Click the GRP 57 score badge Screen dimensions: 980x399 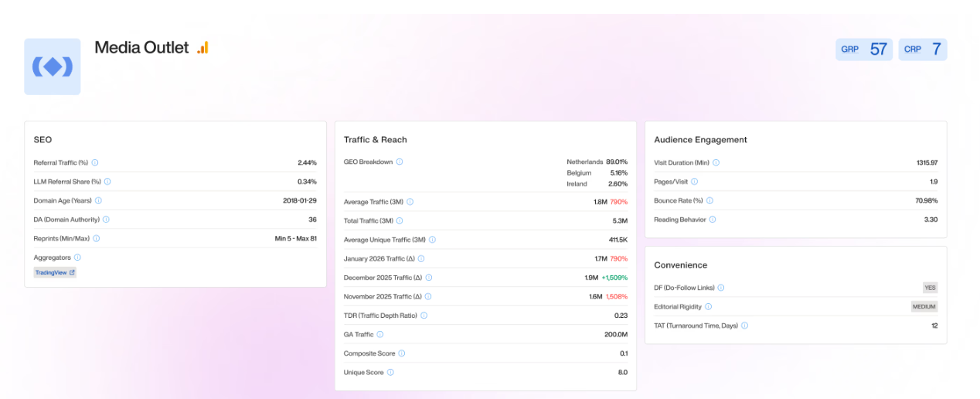pyautogui.click(x=864, y=49)
